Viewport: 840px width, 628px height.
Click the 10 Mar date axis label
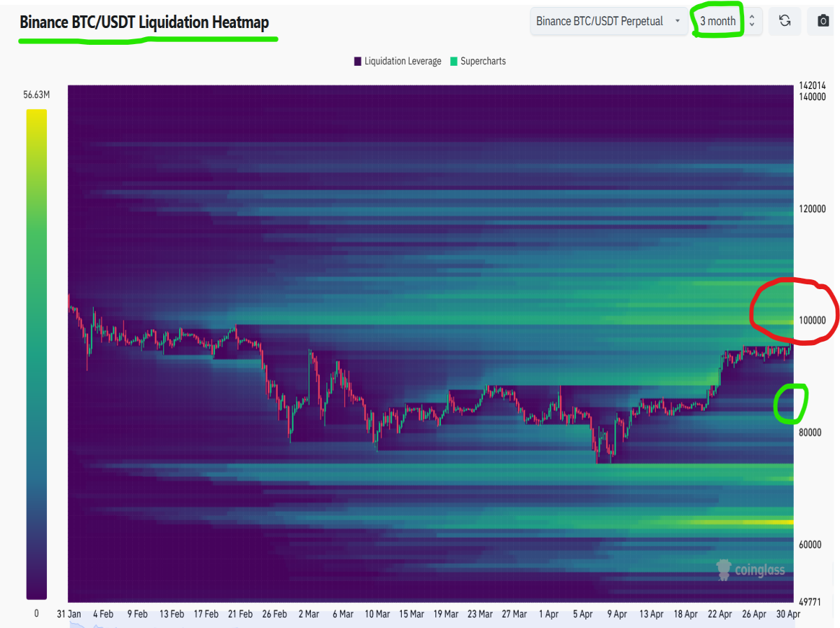coord(377,614)
